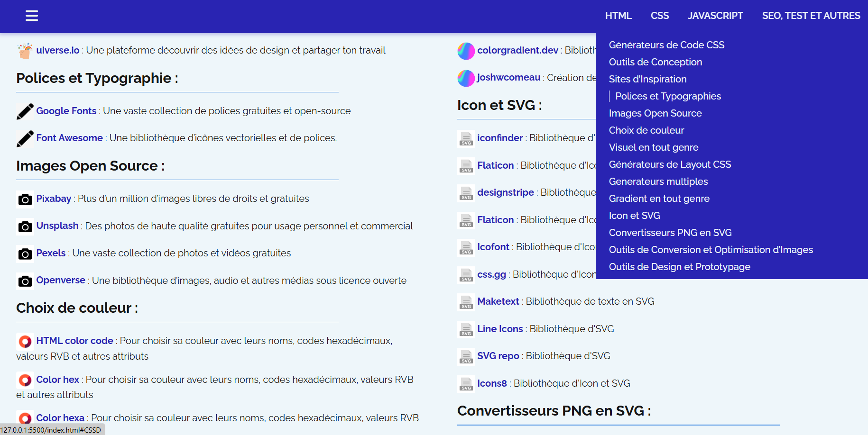Open the Color hex link
The image size is (868, 435).
pyautogui.click(x=58, y=380)
